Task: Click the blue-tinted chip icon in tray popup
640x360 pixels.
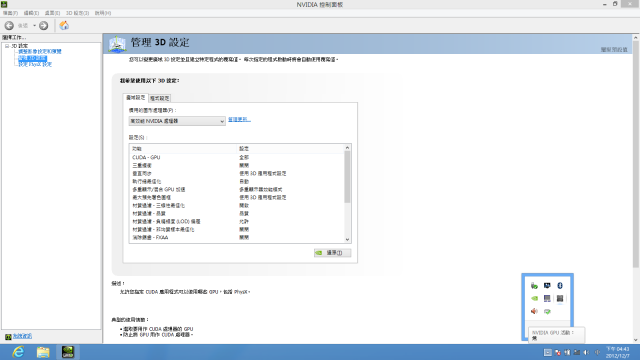Action: coord(547,298)
